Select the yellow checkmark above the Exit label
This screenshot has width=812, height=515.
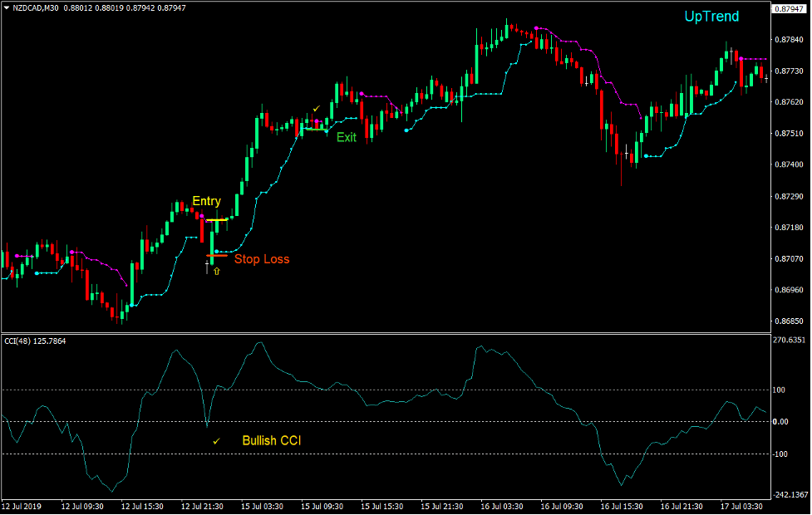[x=316, y=108]
